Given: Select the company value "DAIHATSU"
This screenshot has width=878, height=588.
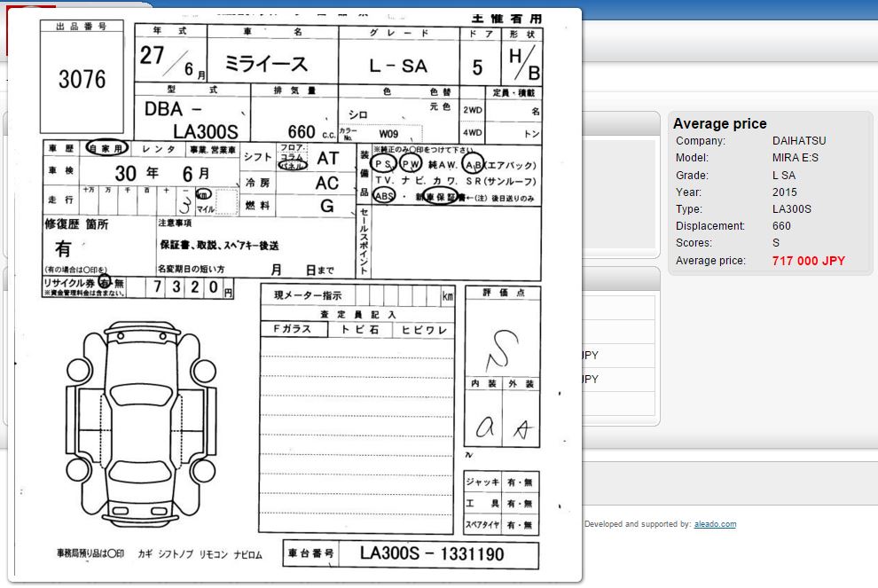Looking at the screenshot, I should point(798,141).
